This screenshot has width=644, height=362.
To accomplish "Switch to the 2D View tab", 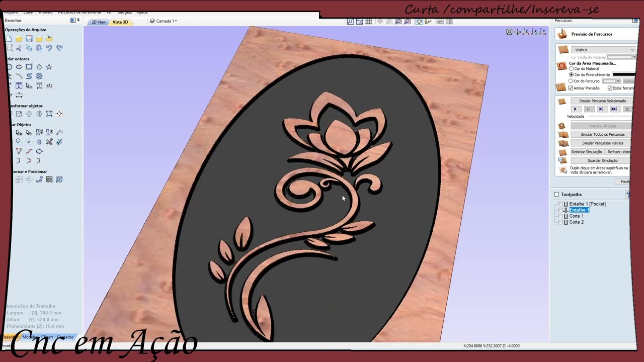I will pyautogui.click(x=99, y=22).
